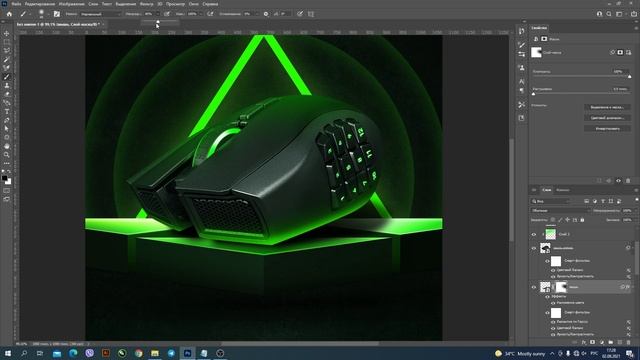The image size is (640, 360).
Task: Create new adjustment layer icon
Action: tap(602, 342)
